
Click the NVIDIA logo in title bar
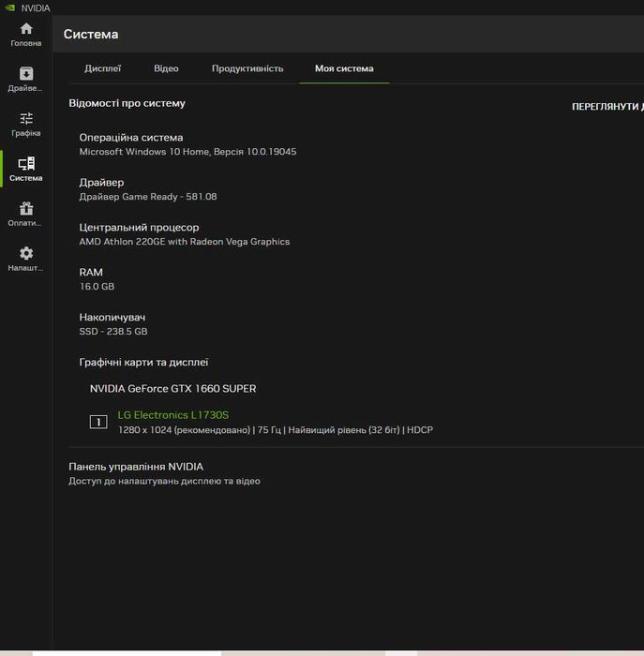point(10,7)
